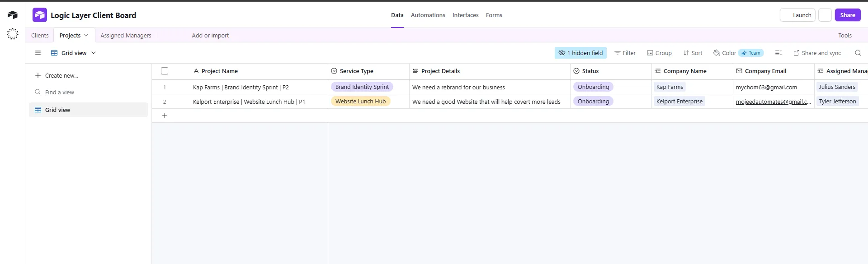The image size is (868, 264).
Task: Tick the select-all rows checkbox
Action: (x=165, y=71)
